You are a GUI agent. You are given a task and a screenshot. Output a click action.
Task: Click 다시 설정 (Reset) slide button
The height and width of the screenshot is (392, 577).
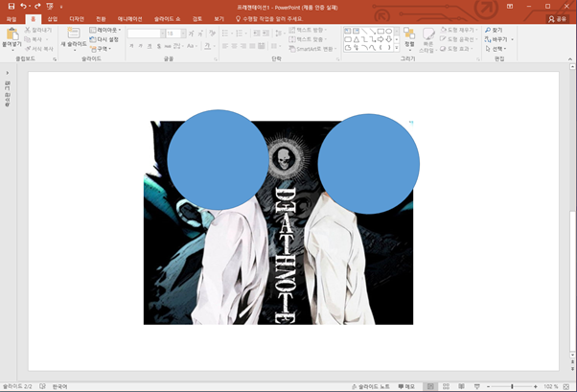104,39
